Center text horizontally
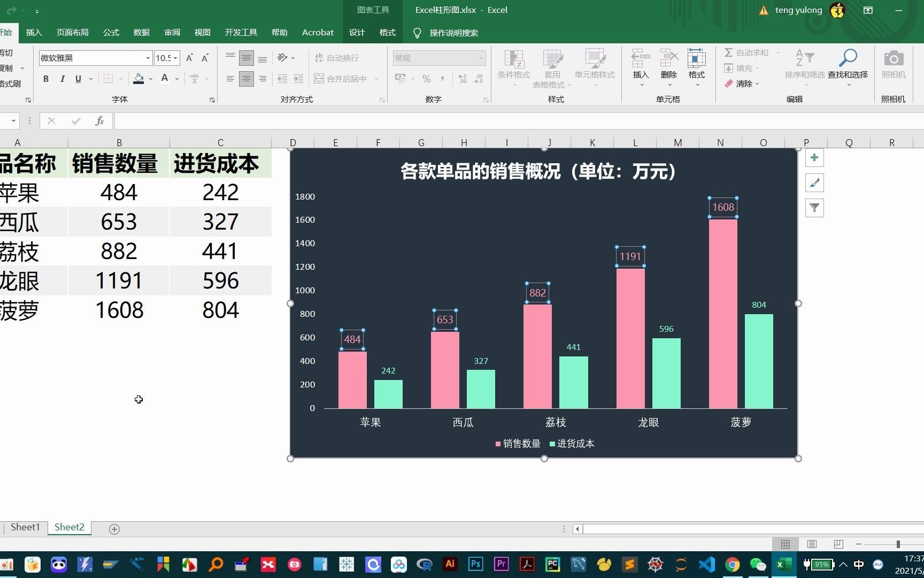The width and height of the screenshot is (924, 578). (x=247, y=79)
